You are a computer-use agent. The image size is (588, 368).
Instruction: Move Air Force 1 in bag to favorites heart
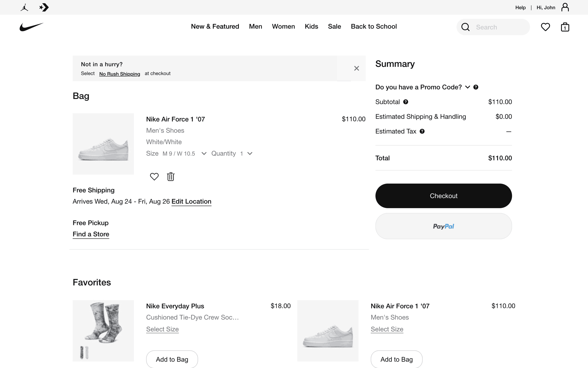[154, 177]
